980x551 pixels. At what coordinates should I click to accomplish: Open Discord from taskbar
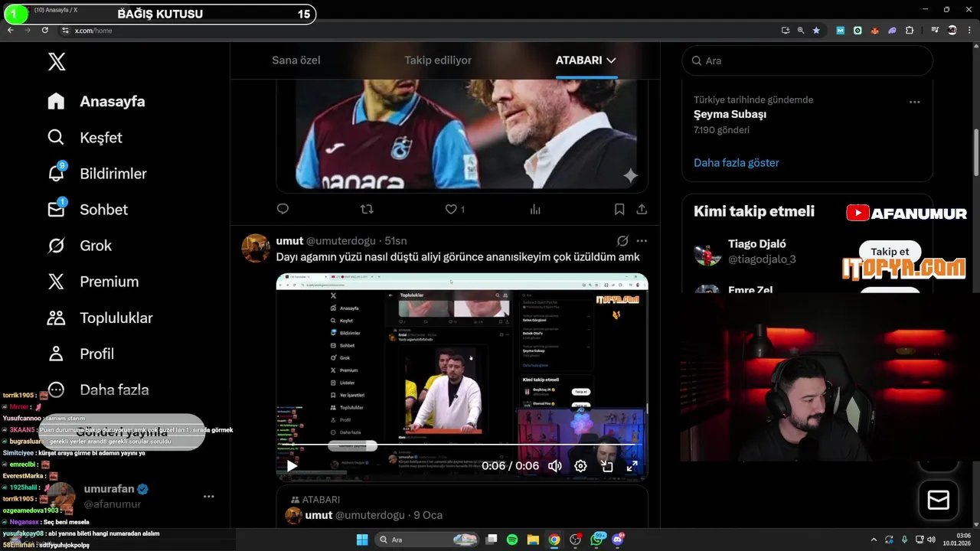point(618,540)
